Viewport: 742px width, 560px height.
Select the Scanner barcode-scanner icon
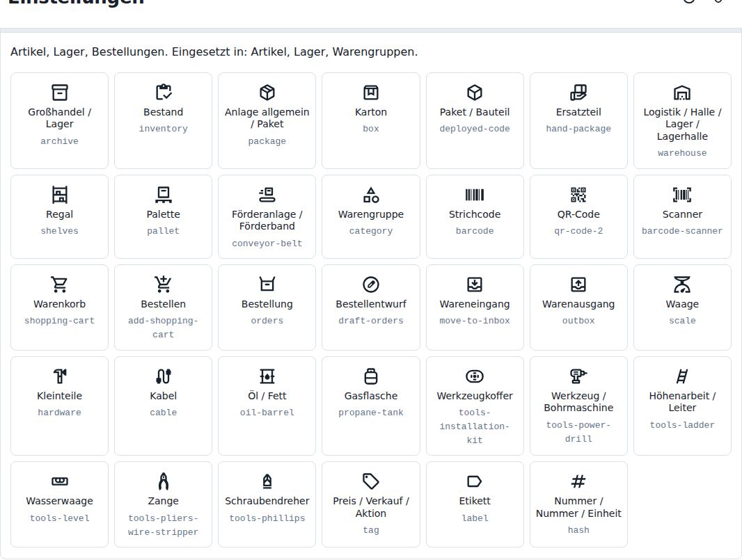coord(682,194)
